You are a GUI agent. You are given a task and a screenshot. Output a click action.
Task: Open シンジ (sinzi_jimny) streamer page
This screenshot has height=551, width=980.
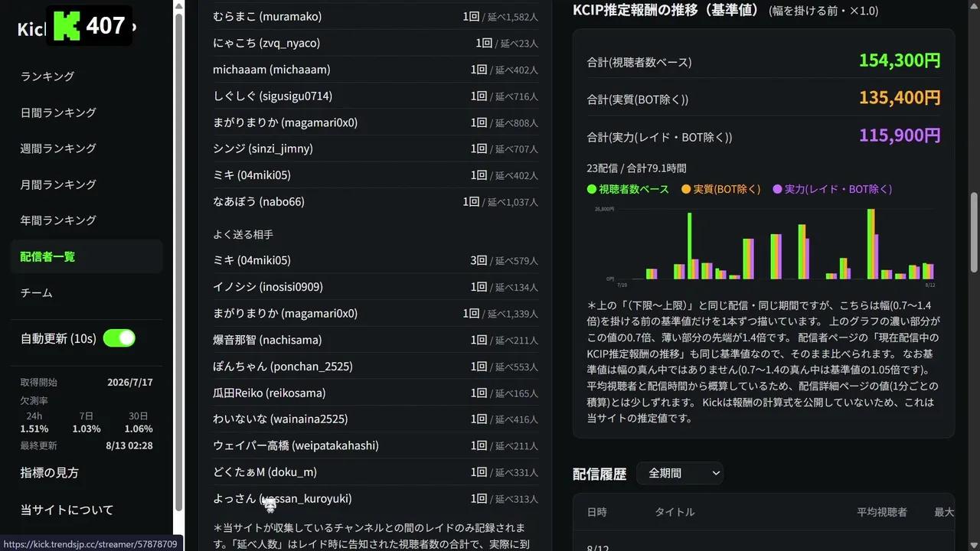[263, 148]
